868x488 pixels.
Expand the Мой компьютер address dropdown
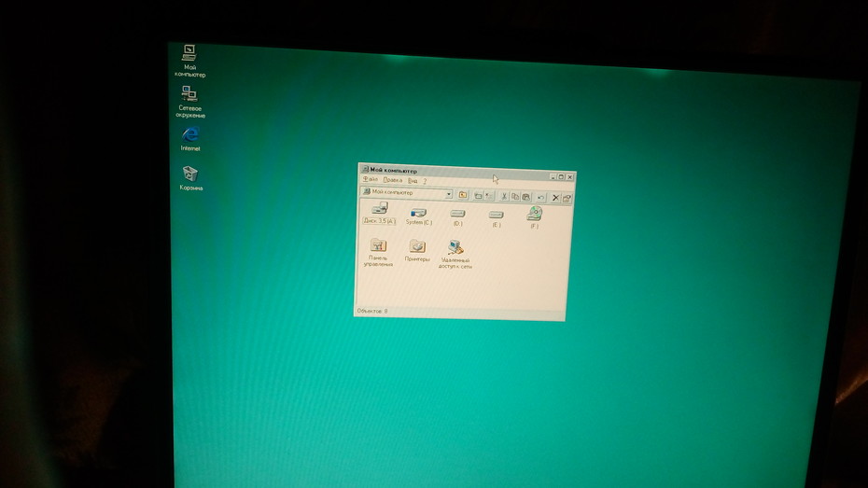(449, 194)
